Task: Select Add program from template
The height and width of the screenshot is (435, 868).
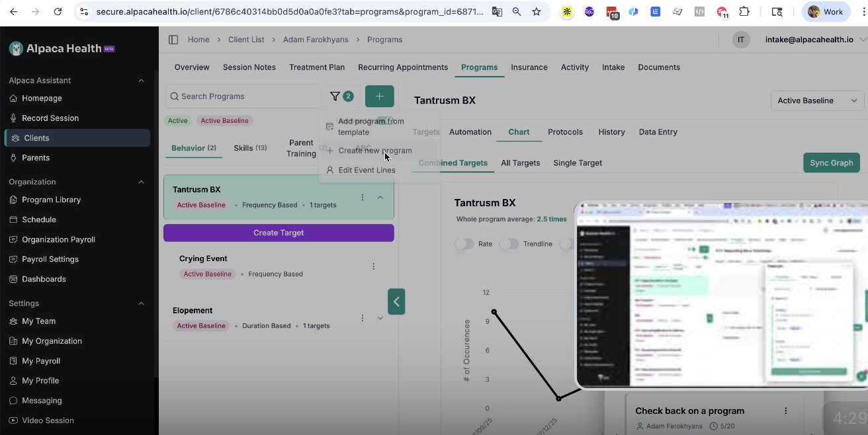Action: coord(378,126)
